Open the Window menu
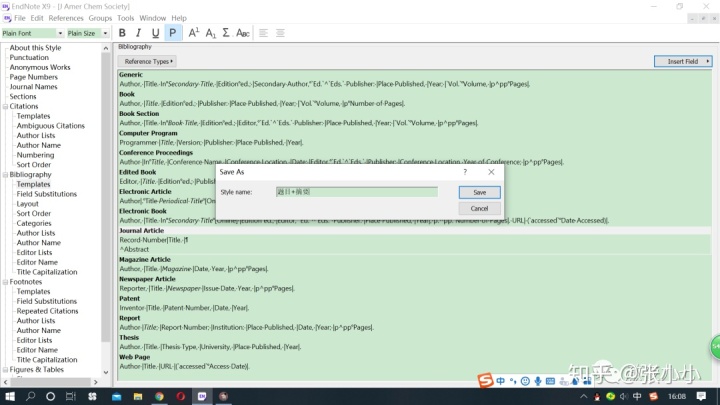This screenshot has width=720, height=405. (x=152, y=18)
